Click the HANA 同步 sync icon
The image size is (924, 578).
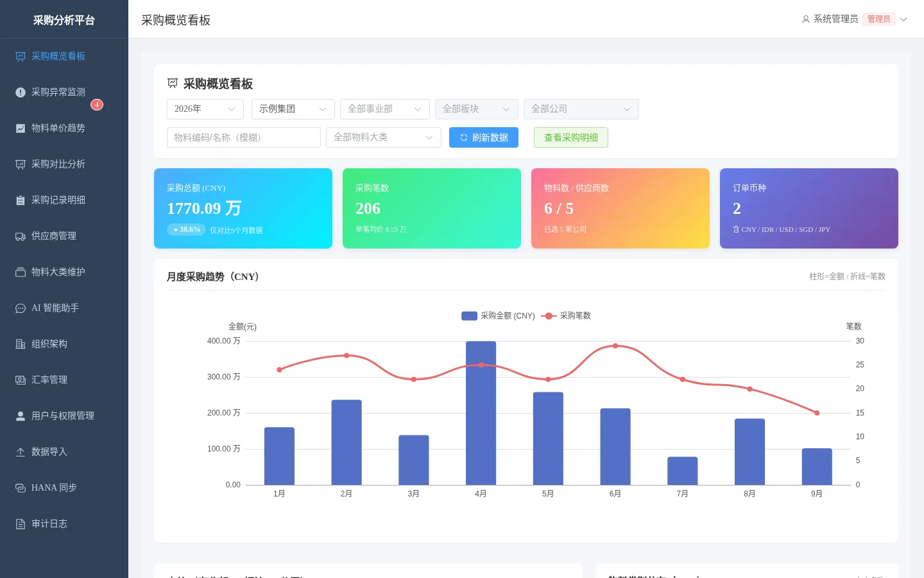point(21,488)
